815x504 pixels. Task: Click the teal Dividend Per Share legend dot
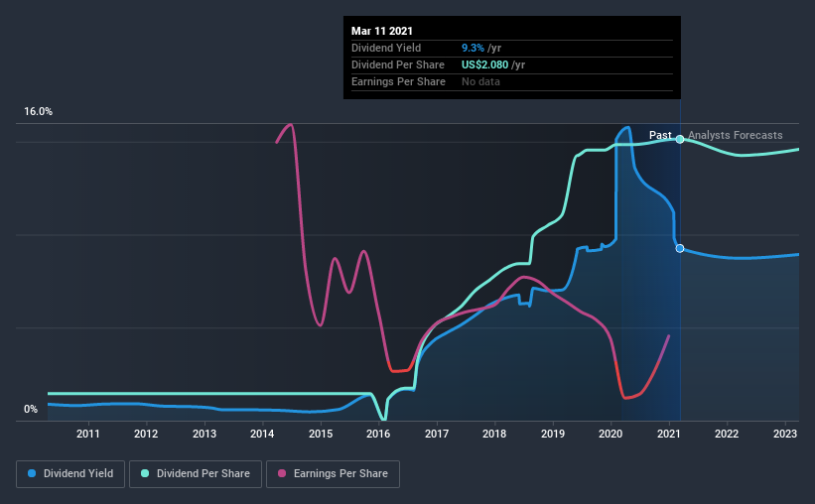[145, 473]
